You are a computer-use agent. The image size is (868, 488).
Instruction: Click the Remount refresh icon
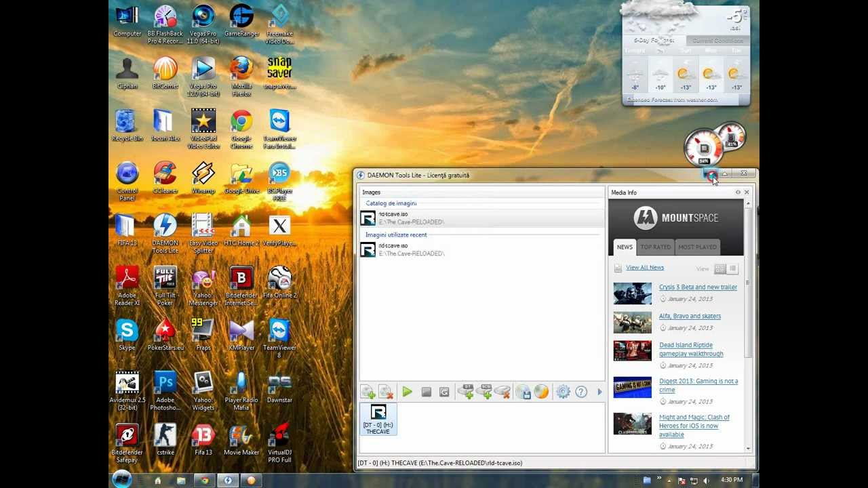444,392
